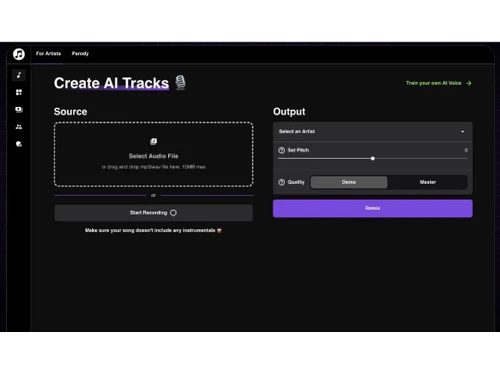The width and height of the screenshot is (500, 375).
Task: Click the arrow next to Train your own AI Voice
Action: [x=469, y=83]
